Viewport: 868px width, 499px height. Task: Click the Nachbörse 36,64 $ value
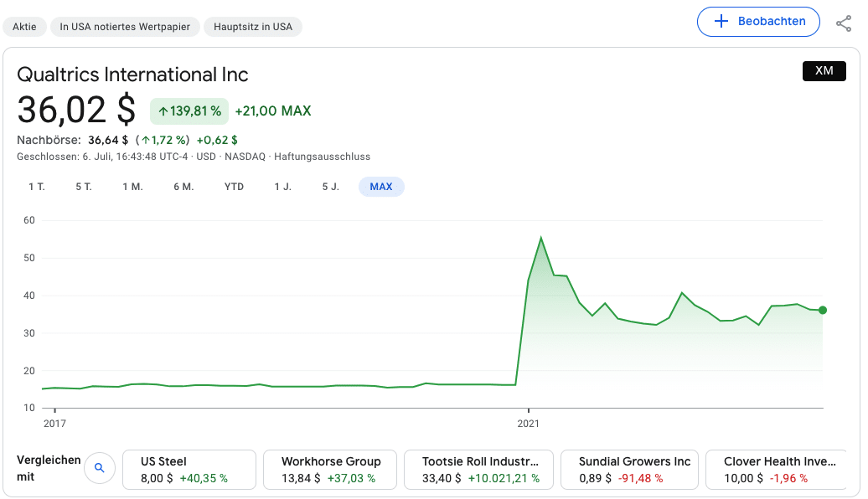point(108,140)
